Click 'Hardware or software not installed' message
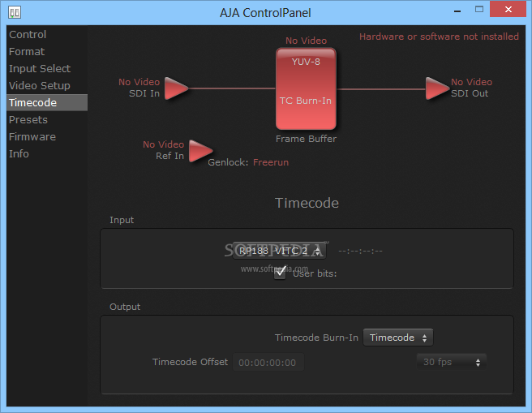This screenshot has width=532, height=413. tap(439, 37)
